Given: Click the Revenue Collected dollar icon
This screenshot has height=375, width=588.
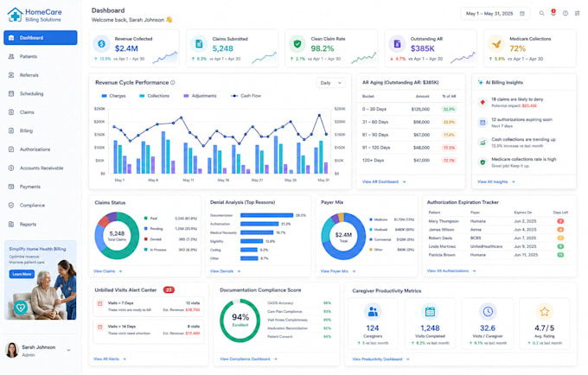Looking at the screenshot, I should click(x=102, y=44).
